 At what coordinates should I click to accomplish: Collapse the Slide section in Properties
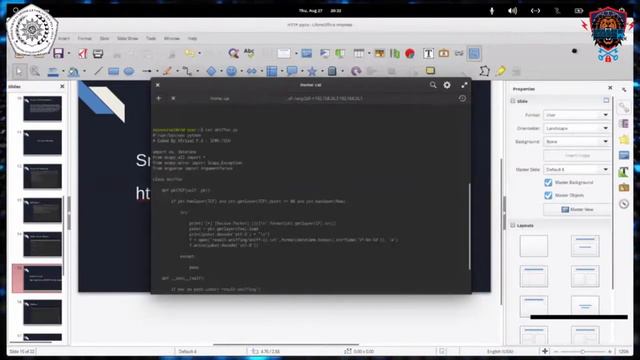(513, 101)
